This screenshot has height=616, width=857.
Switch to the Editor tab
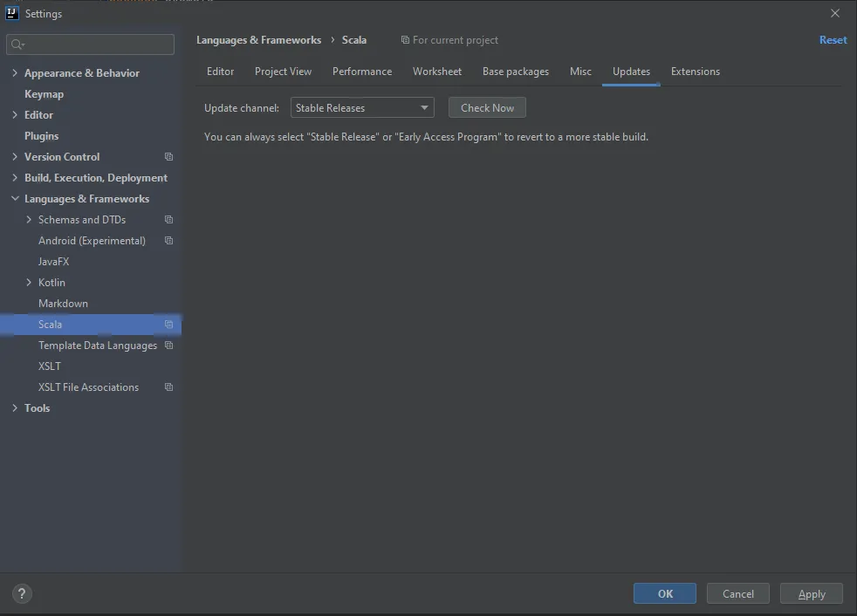click(x=220, y=72)
